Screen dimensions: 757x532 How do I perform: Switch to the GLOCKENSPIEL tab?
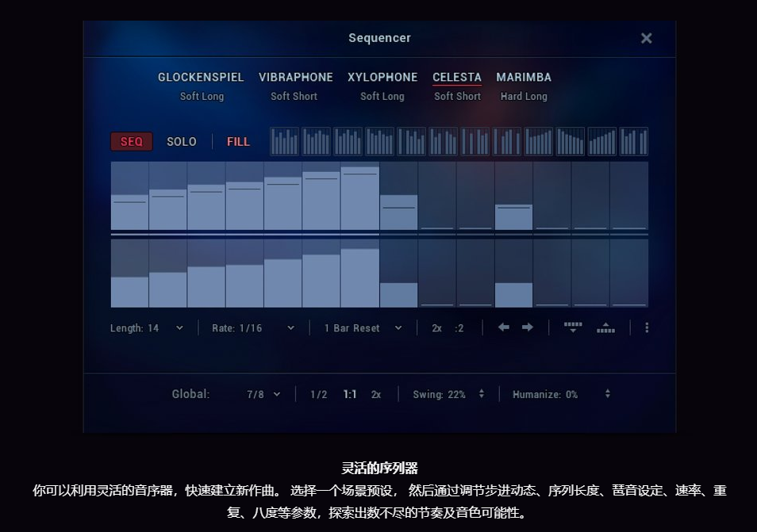point(201,77)
